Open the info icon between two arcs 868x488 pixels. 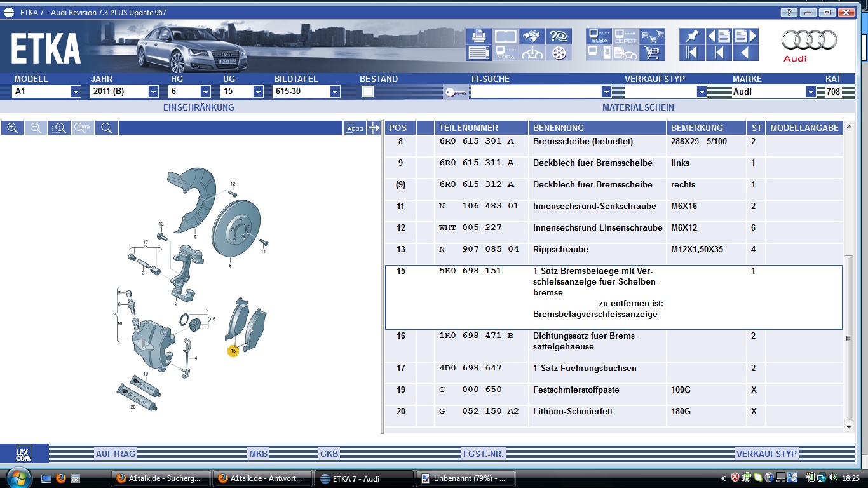(x=532, y=53)
